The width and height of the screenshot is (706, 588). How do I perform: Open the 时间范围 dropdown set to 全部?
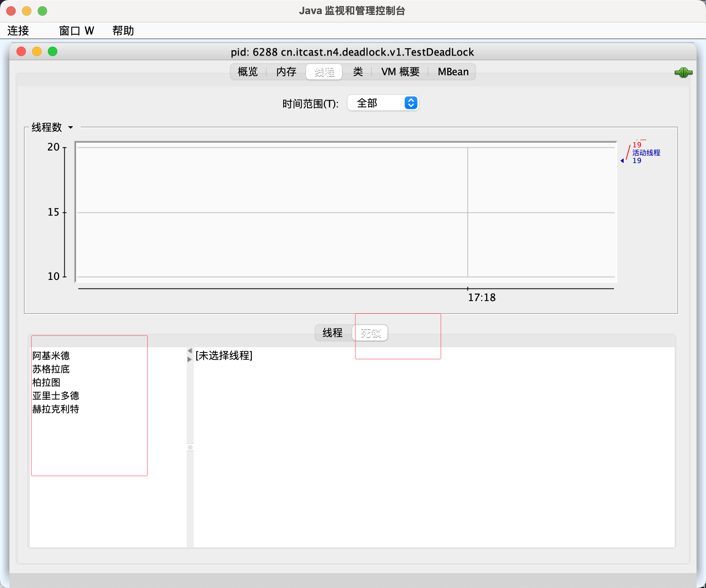pos(383,103)
